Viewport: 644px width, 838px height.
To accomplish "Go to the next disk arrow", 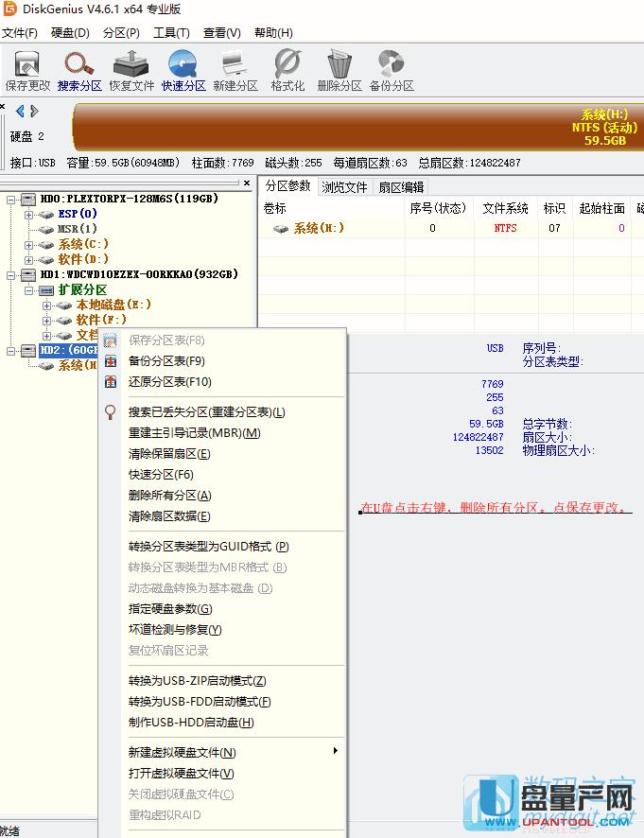I will pyautogui.click(x=35, y=112).
